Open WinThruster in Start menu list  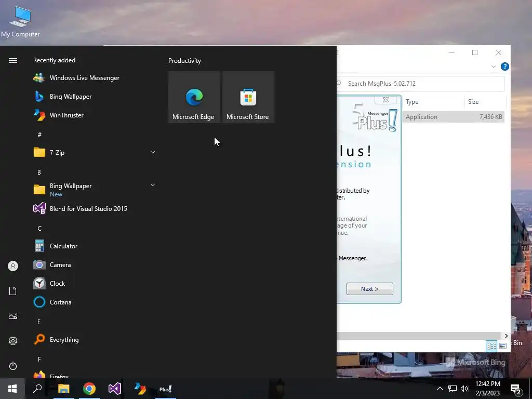(95, 115)
